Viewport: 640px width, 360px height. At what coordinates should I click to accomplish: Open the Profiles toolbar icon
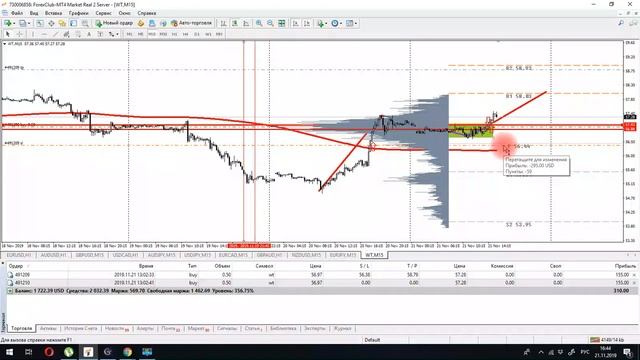(22, 23)
